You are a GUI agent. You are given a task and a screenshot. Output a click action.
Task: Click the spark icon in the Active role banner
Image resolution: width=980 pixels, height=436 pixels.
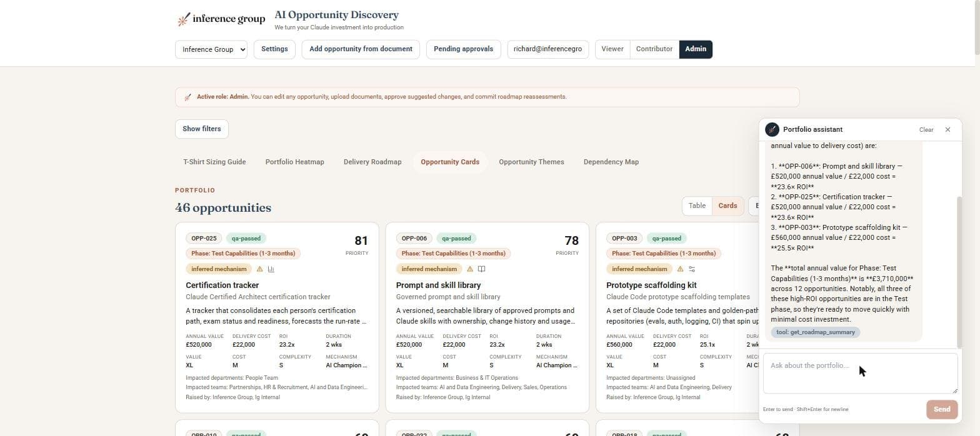coord(187,97)
